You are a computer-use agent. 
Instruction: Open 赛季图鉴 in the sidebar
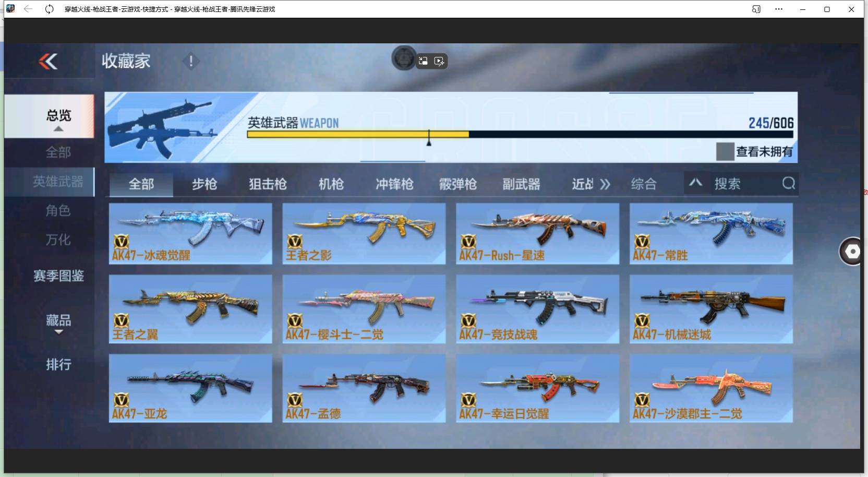click(58, 276)
